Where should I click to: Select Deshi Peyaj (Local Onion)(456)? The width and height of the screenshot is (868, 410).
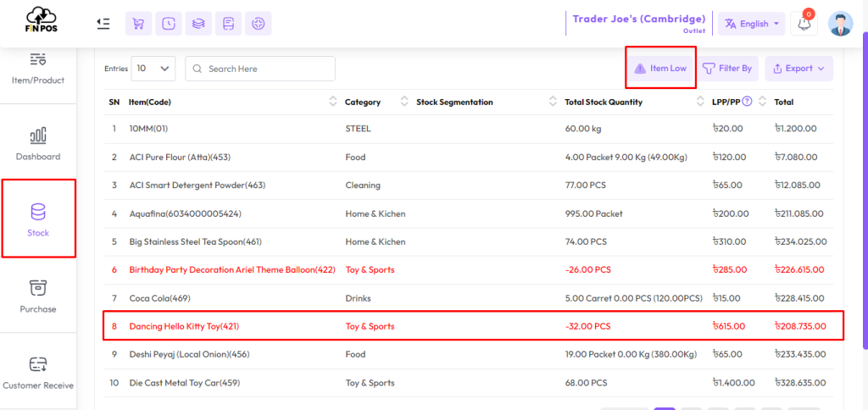(x=189, y=355)
